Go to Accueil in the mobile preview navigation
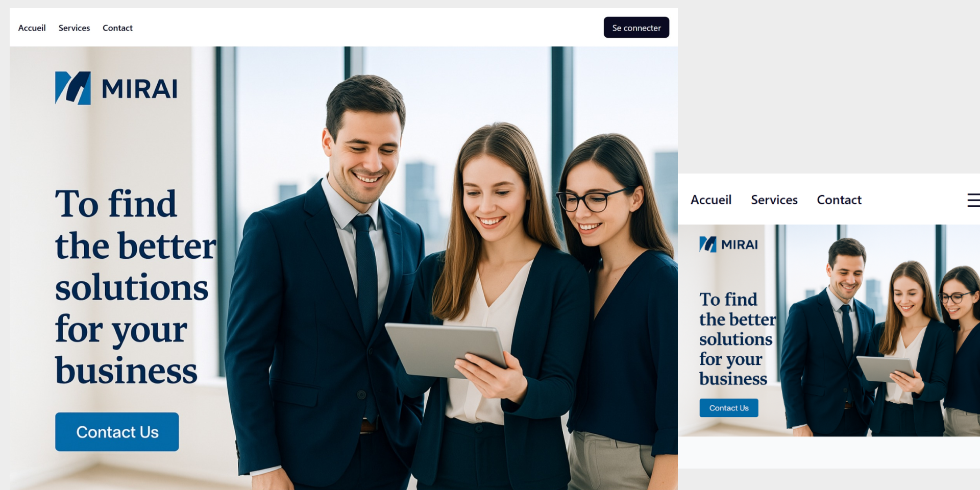This screenshot has height=490, width=980. (x=710, y=200)
